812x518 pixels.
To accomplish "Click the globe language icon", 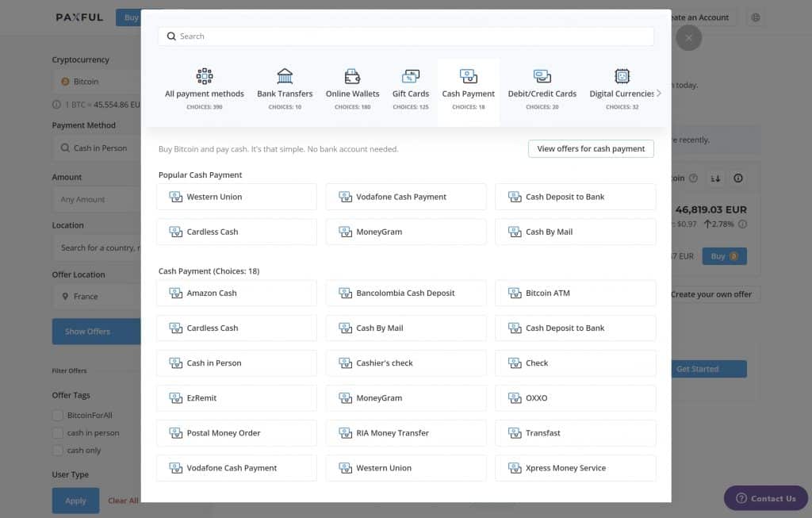I will tap(755, 17).
